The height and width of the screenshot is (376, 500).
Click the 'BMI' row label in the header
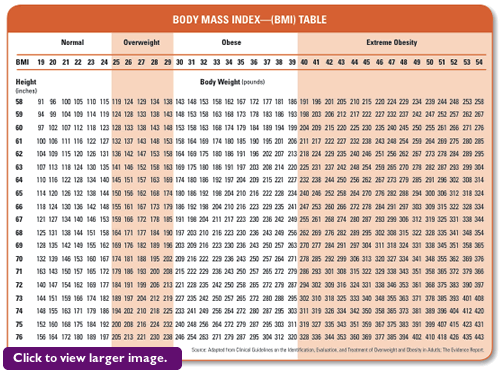coord(22,62)
